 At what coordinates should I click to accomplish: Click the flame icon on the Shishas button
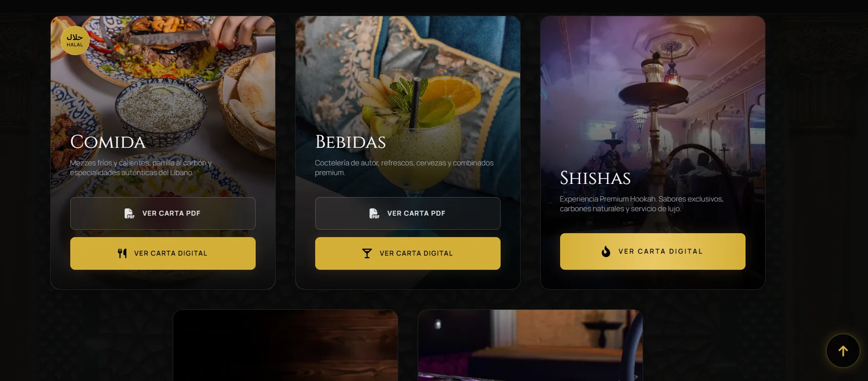(606, 251)
